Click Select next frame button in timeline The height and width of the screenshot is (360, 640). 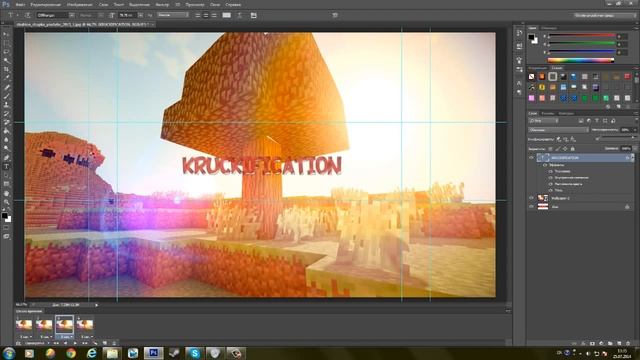pos(85,343)
